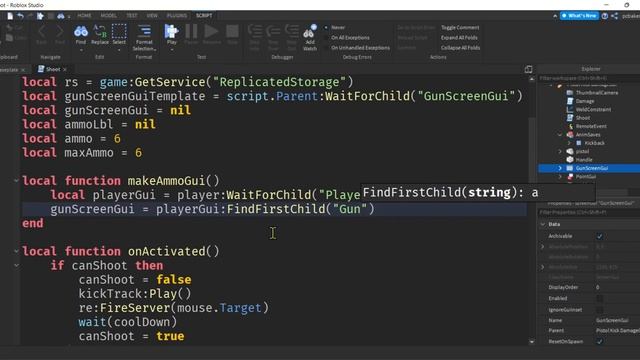640x360 pixels.
Task: Click the Find binoculars icon
Action: click(x=81, y=32)
